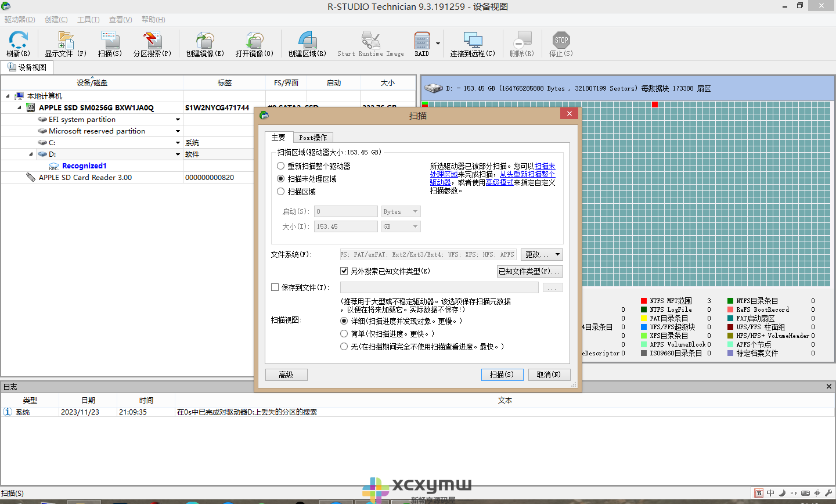Select 简单 scan view radio option
The height and width of the screenshot is (504, 836).
pyautogui.click(x=344, y=334)
